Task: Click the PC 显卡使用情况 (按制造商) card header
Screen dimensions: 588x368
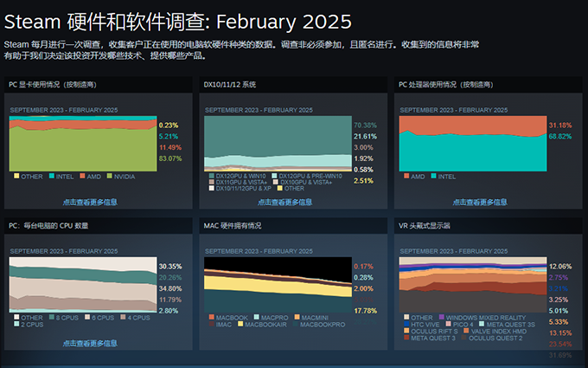Action: coord(99,85)
